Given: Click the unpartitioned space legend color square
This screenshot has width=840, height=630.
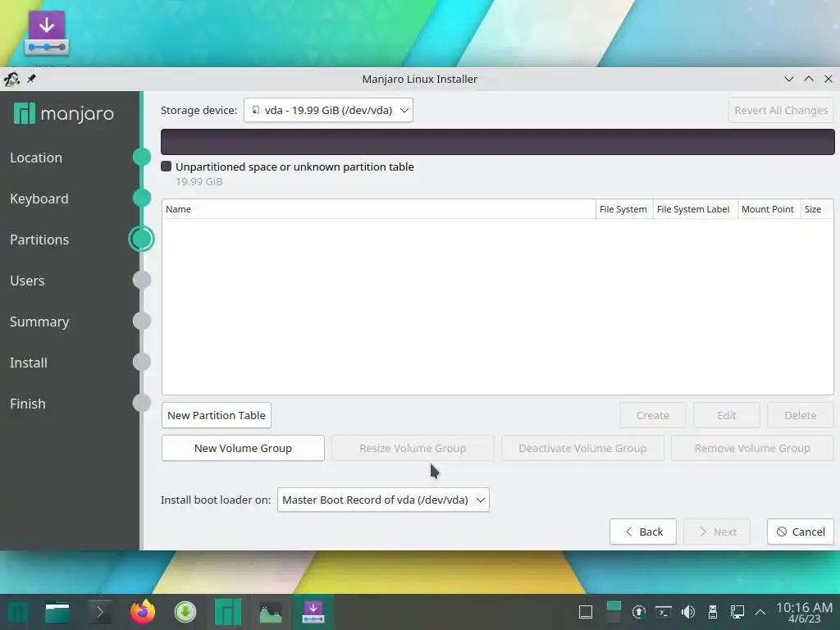Looking at the screenshot, I should click(x=166, y=167).
